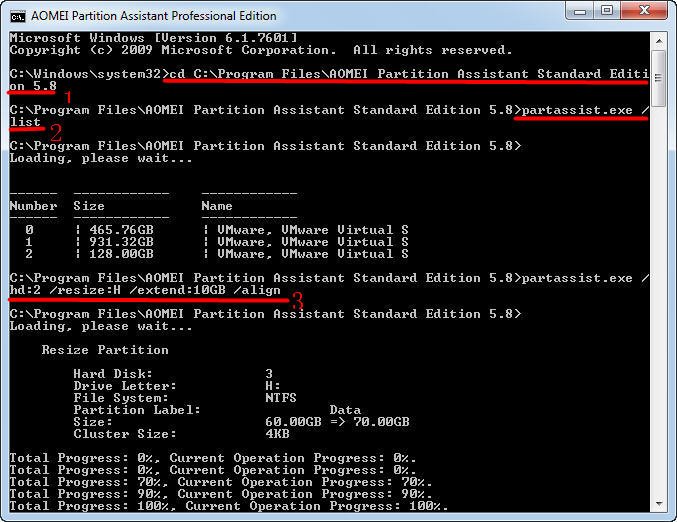Click the red annotation number 3
Image resolution: width=677 pixels, height=522 pixels.
click(x=297, y=299)
